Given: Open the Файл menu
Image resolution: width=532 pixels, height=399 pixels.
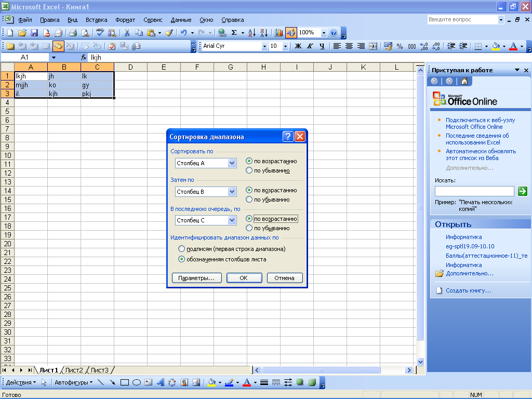Looking at the screenshot, I should (x=25, y=20).
